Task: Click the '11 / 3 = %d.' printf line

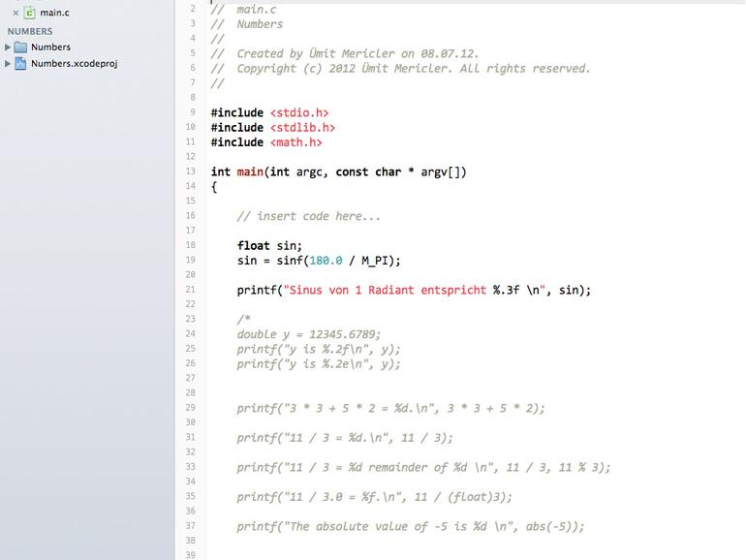Action: [x=345, y=438]
